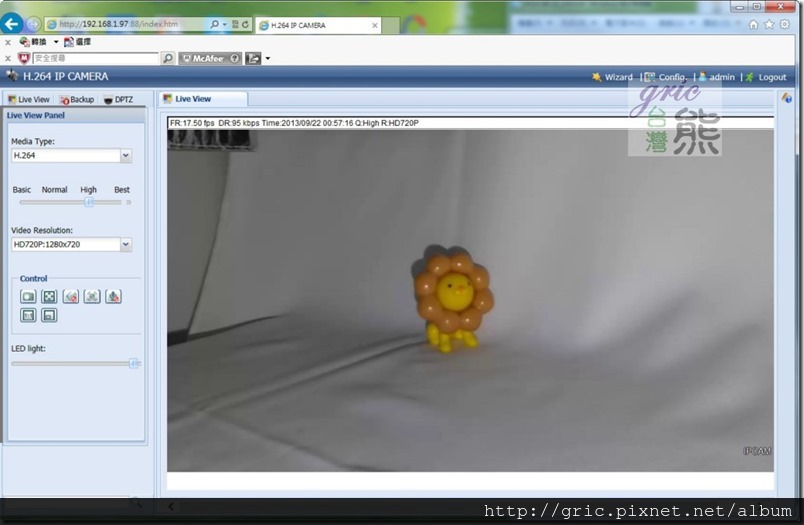Take a snapshot with the camera control icon

28,296
